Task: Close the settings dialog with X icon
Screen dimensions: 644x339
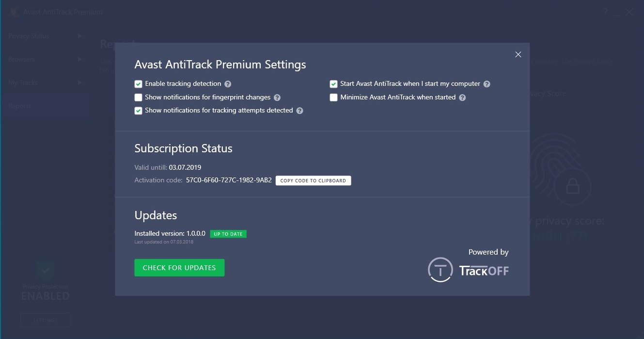Action: point(518,54)
